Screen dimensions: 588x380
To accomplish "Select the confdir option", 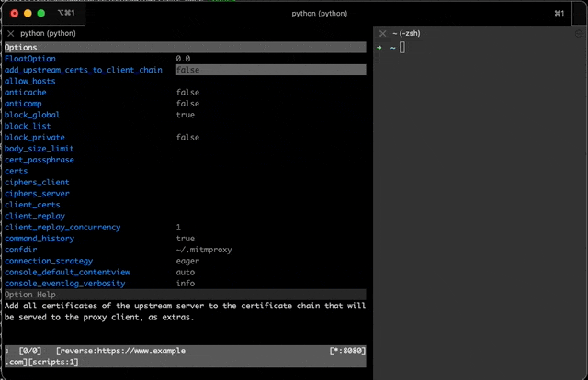I will (20, 250).
